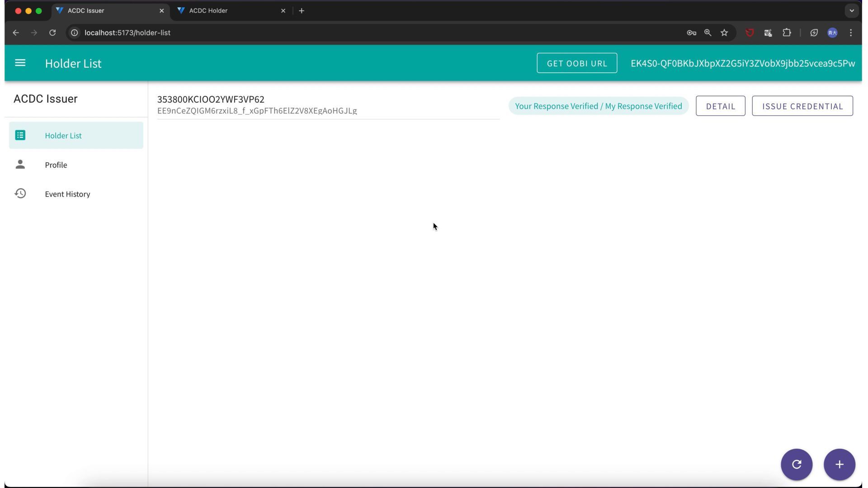Image resolution: width=868 pixels, height=488 pixels.
Task: Click the GET OOBI URL button
Action: (577, 63)
